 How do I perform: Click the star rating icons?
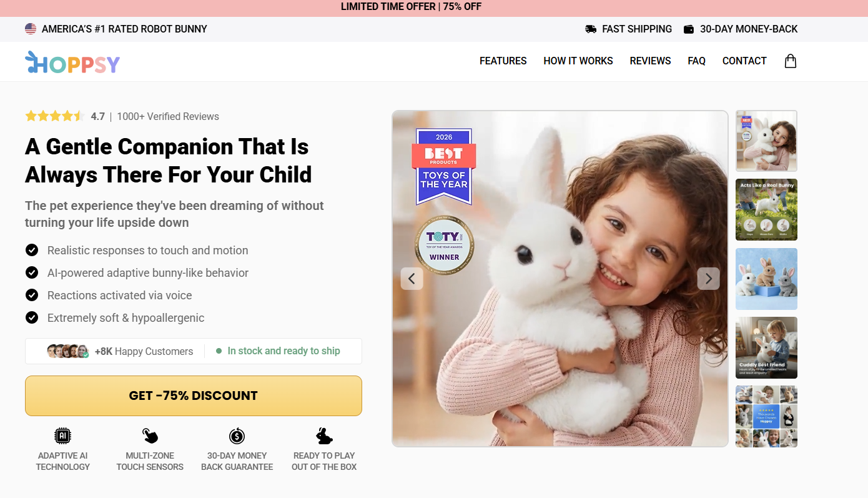coord(54,116)
